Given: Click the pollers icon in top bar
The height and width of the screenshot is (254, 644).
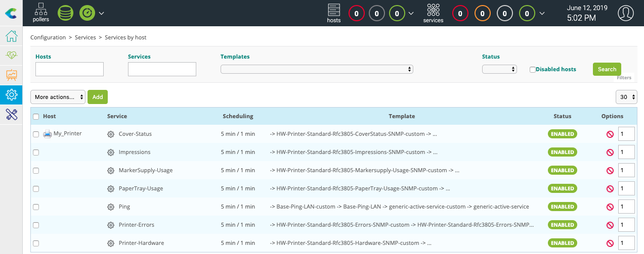Looking at the screenshot, I should pos(41,13).
